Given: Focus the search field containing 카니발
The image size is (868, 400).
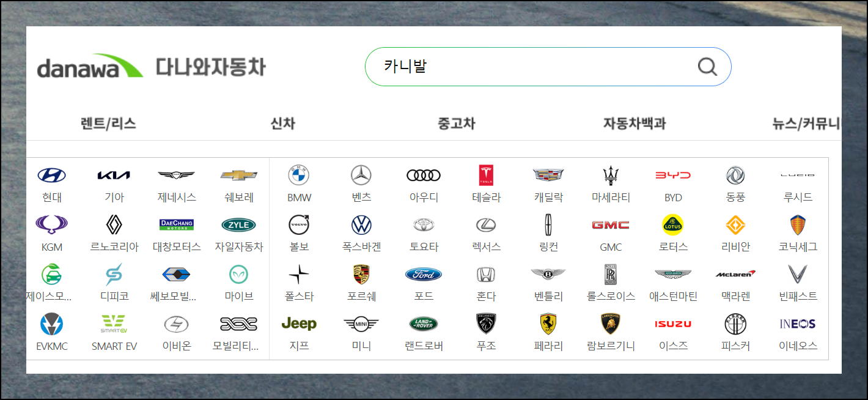Looking at the screenshot, I should 548,67.
